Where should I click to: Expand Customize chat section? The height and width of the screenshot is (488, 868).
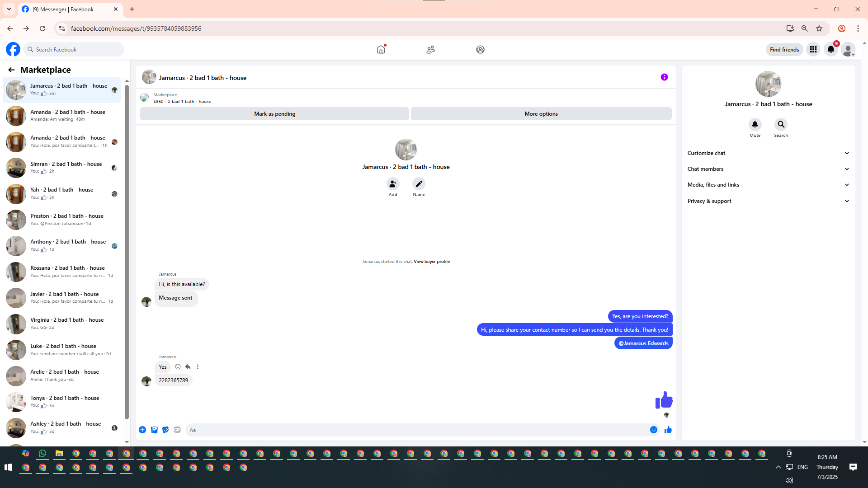click(768, 153)
